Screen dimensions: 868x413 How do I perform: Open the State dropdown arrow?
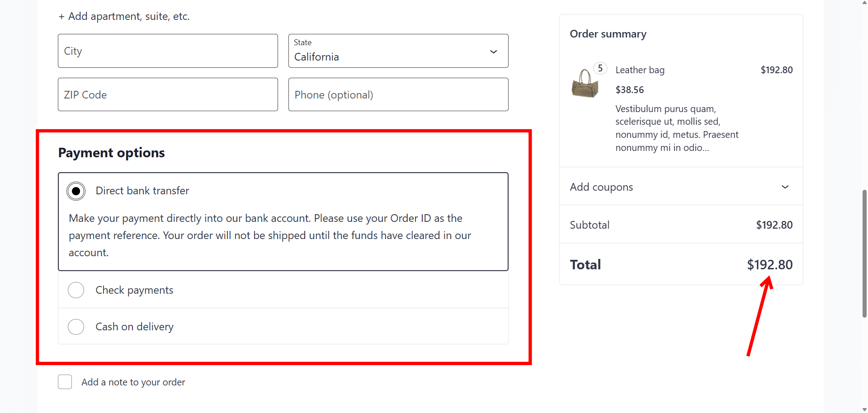coord(493,52)
